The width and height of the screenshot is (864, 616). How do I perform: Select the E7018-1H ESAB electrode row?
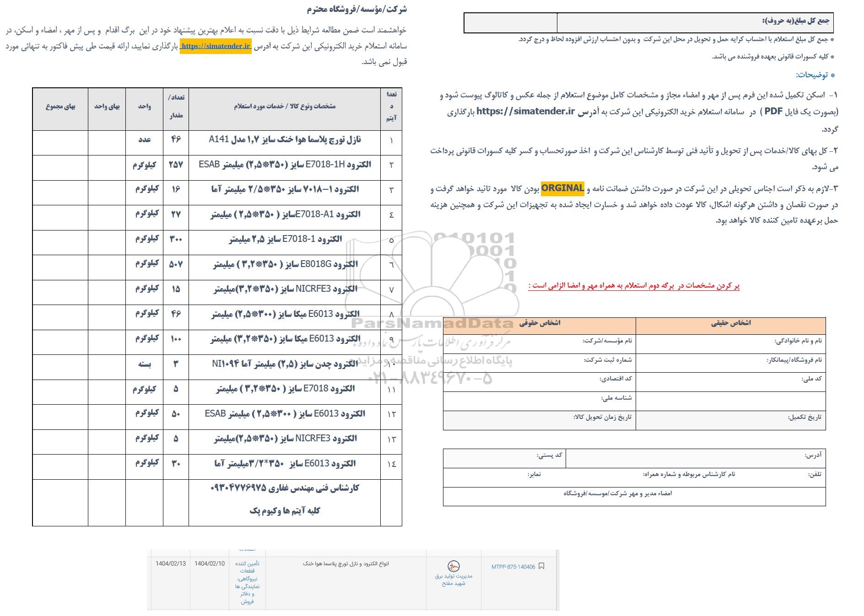coord(217,167)
